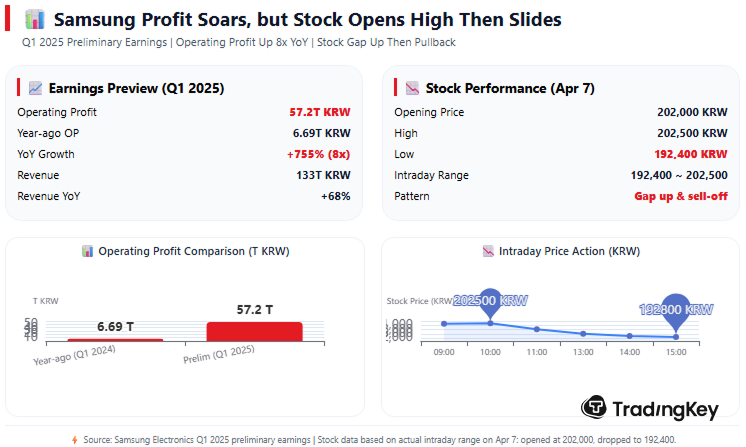Click the 192,400 KRW Low value
Screen dimensions: 746x447
[690, 154]
